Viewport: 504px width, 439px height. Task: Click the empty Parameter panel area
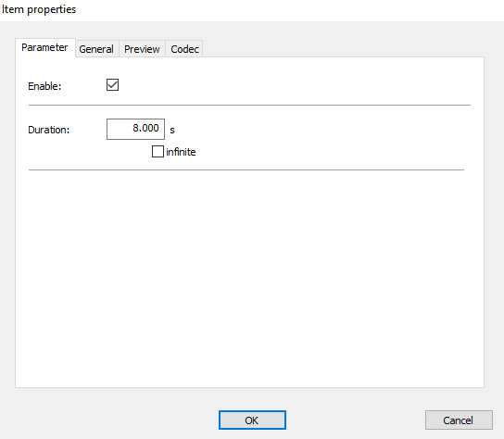click(x=249, y=276)
